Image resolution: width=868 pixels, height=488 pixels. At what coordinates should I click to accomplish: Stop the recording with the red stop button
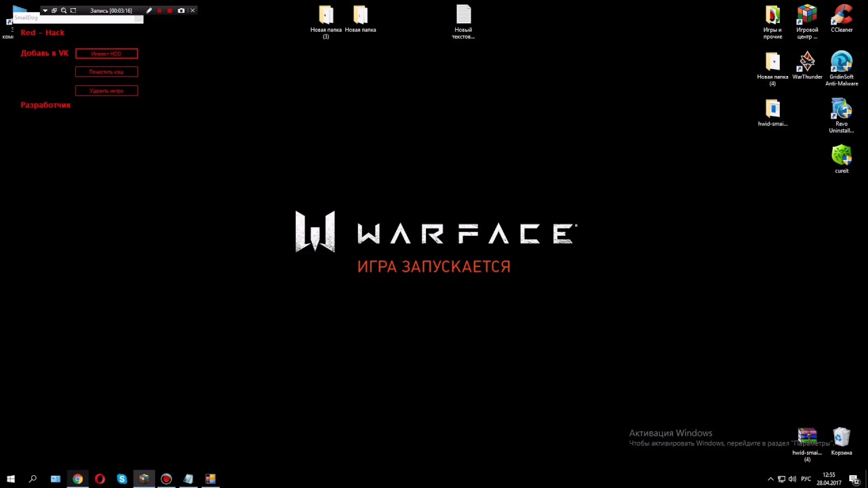point(170,11)
